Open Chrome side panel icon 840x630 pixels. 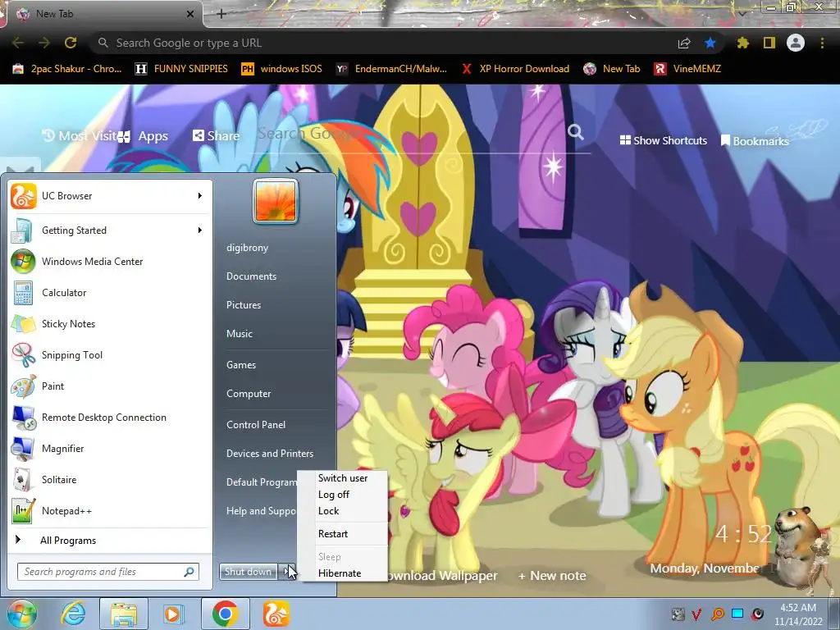tap(769, 43)
